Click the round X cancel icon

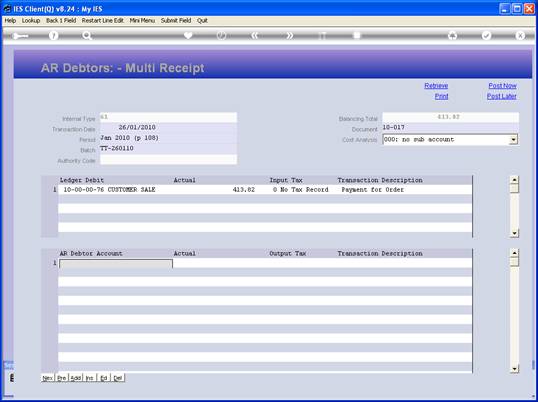(x=520, y=36)
